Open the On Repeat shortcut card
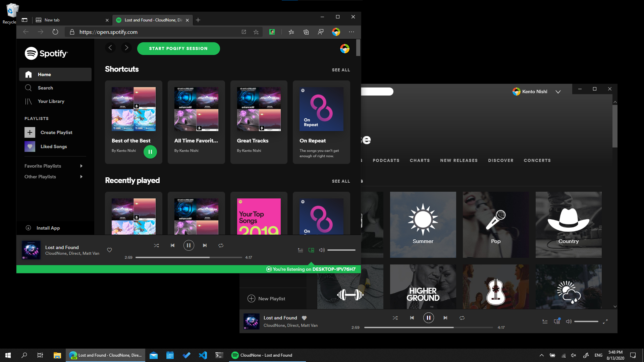This screenshot has width=644, height=362. click(x=321, y=122)
